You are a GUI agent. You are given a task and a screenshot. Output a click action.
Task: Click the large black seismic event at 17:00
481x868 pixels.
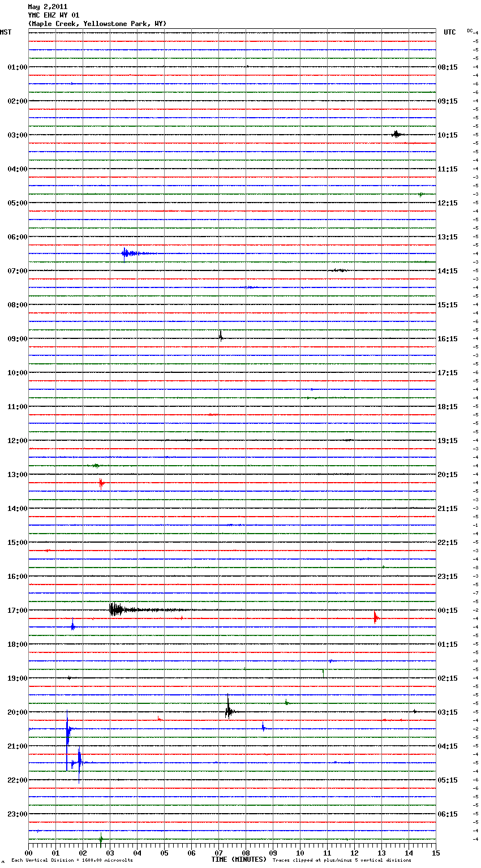pos(116,609)
